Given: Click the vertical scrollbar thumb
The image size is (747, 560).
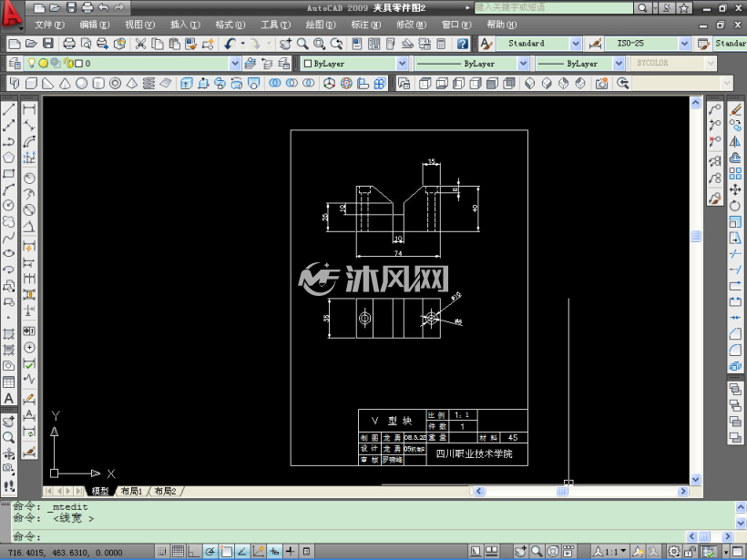Looking at the screenshot, I should coord(696,236).
